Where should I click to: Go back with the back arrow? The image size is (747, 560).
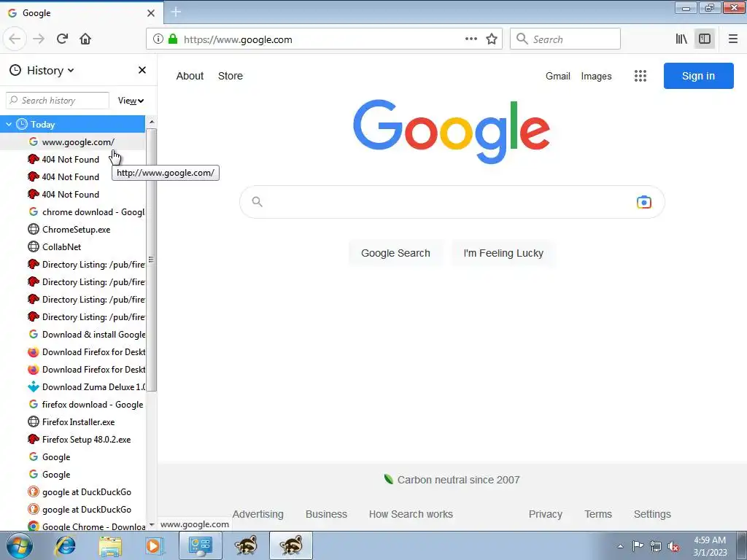point(15,39)
